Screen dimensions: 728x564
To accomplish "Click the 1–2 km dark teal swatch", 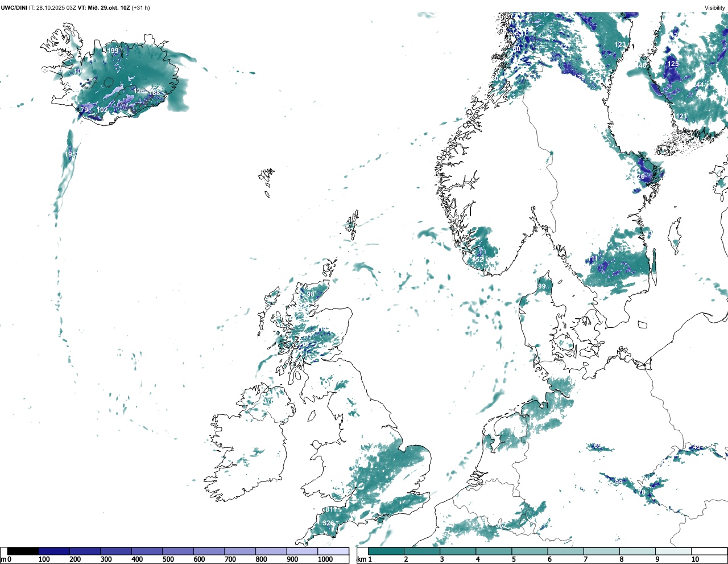I will 386,551.
